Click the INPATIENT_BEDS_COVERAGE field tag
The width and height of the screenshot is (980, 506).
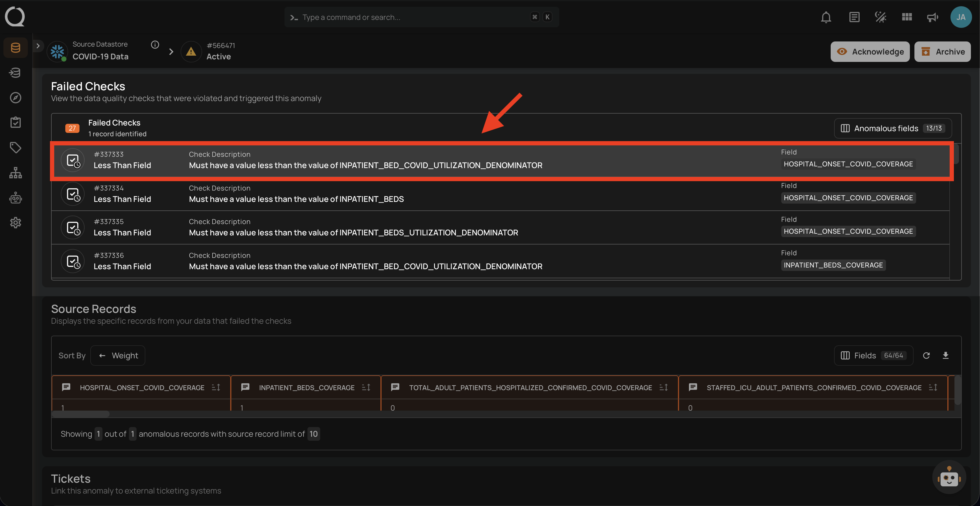coord(833,265)
